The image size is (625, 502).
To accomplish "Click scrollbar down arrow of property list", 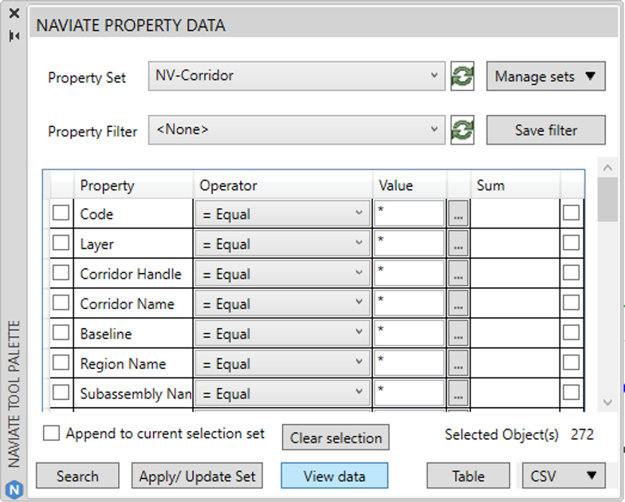I will click(607, 402).
